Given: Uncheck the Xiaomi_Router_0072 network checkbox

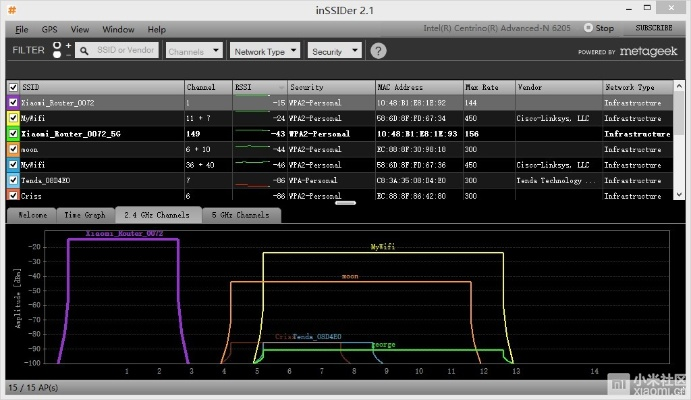Looking at the screenshot, I should tap(13, 102).
